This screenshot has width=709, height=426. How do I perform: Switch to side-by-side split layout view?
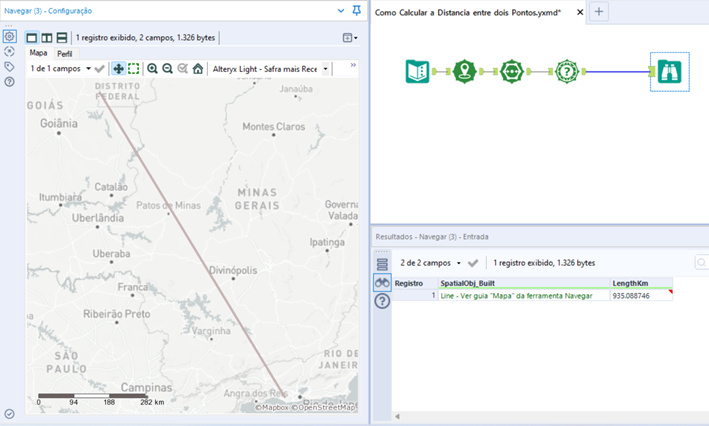click(47, 38)
